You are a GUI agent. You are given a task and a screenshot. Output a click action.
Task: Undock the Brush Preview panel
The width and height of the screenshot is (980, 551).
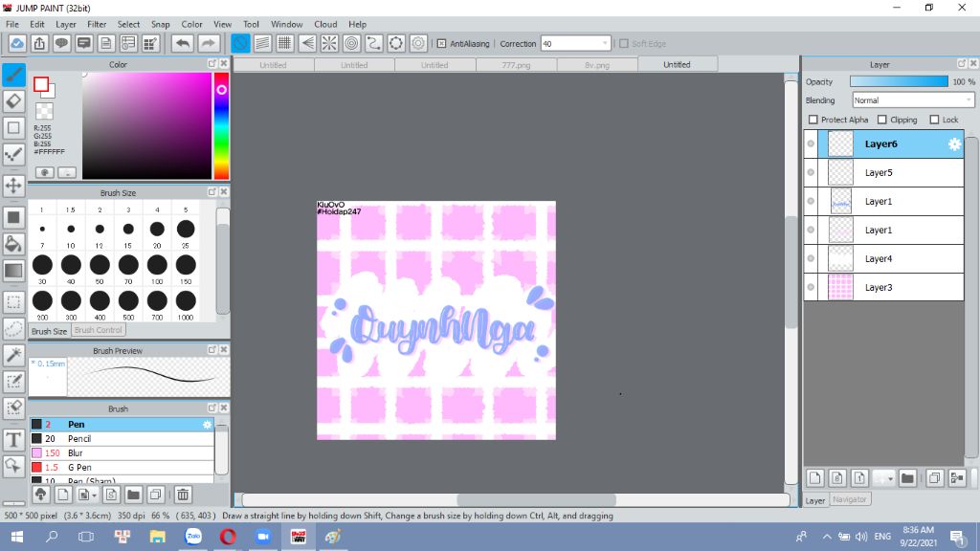click(x=212, y=350)
